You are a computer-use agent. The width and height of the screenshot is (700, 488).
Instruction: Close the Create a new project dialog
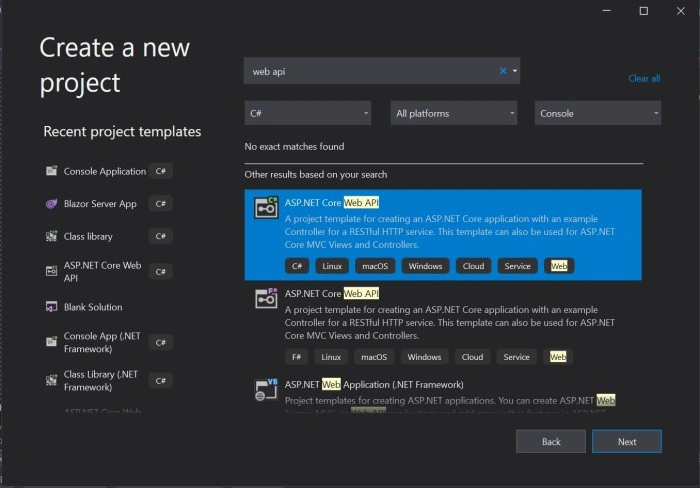680,11
